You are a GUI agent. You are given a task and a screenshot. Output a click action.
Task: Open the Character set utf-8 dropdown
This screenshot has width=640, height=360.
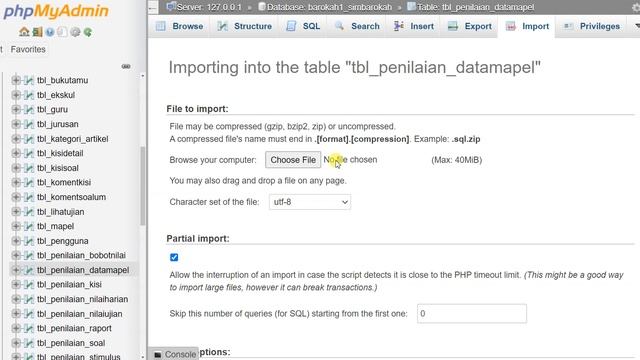(310, 202)
